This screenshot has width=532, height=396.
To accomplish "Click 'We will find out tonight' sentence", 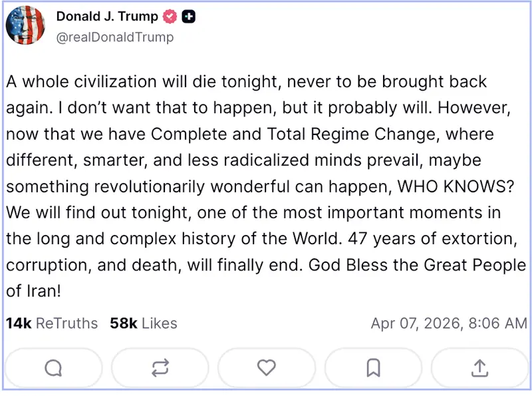I will pyautogui.click(x=90, y=213).
